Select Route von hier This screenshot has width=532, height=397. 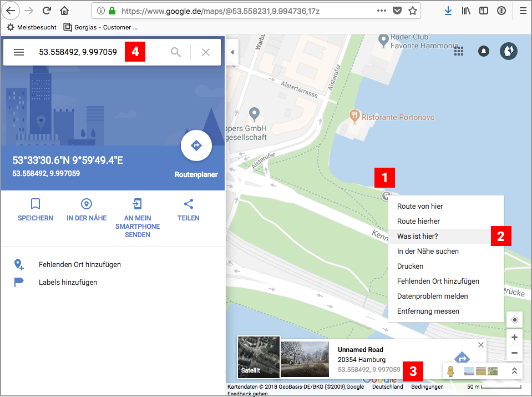pyautogui.click(x=445, y=206)
